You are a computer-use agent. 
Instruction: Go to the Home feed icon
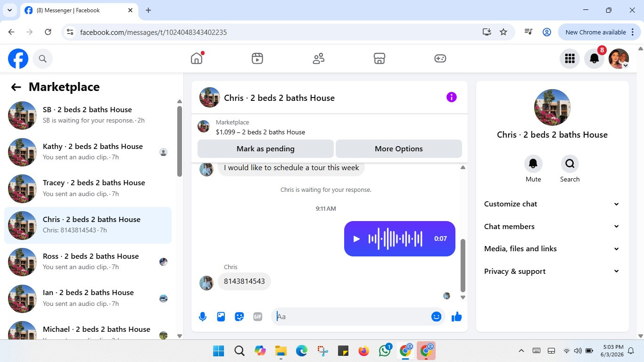(197, 58)
